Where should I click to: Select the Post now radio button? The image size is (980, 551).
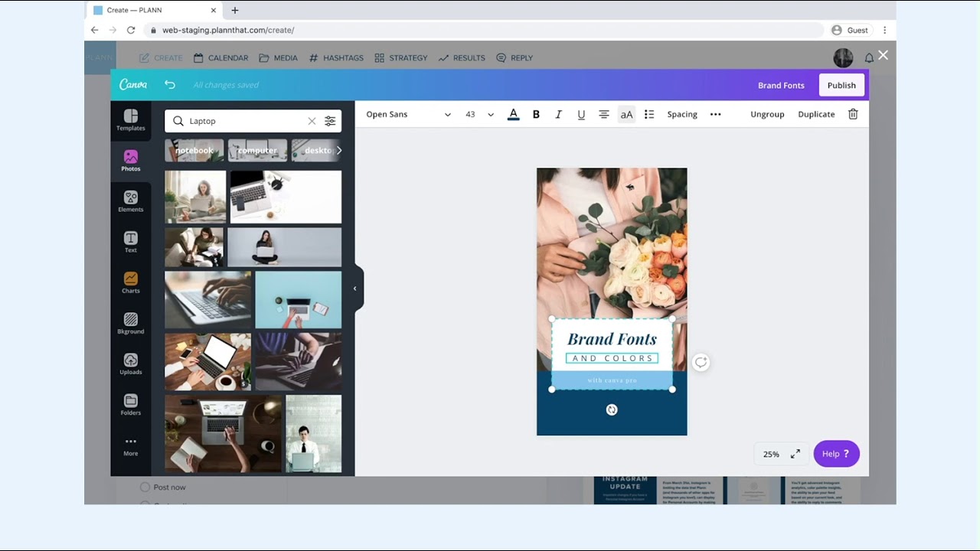pos(145,487)
